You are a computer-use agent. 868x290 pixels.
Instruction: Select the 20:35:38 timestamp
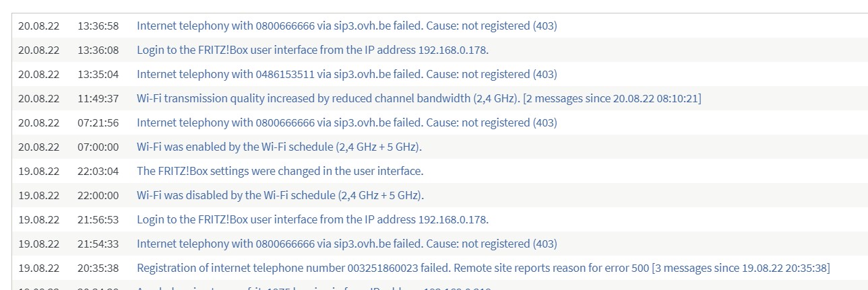pos(98,268)
